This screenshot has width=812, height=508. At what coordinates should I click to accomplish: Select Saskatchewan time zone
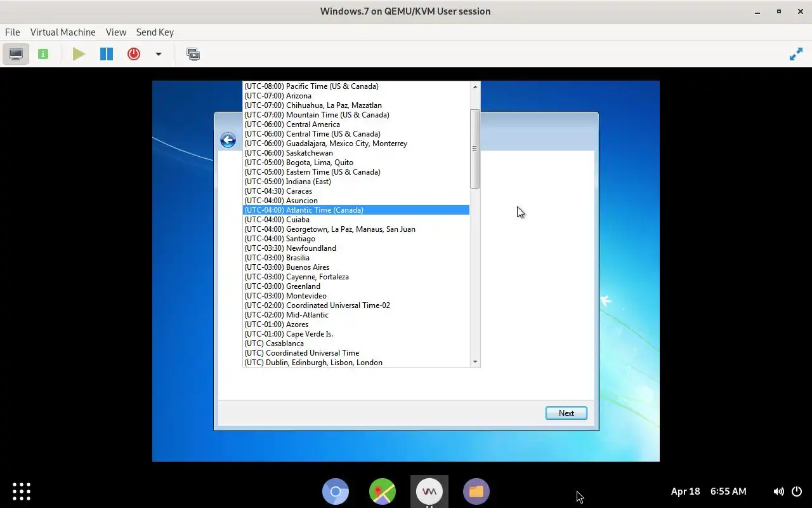coord(356,152)
